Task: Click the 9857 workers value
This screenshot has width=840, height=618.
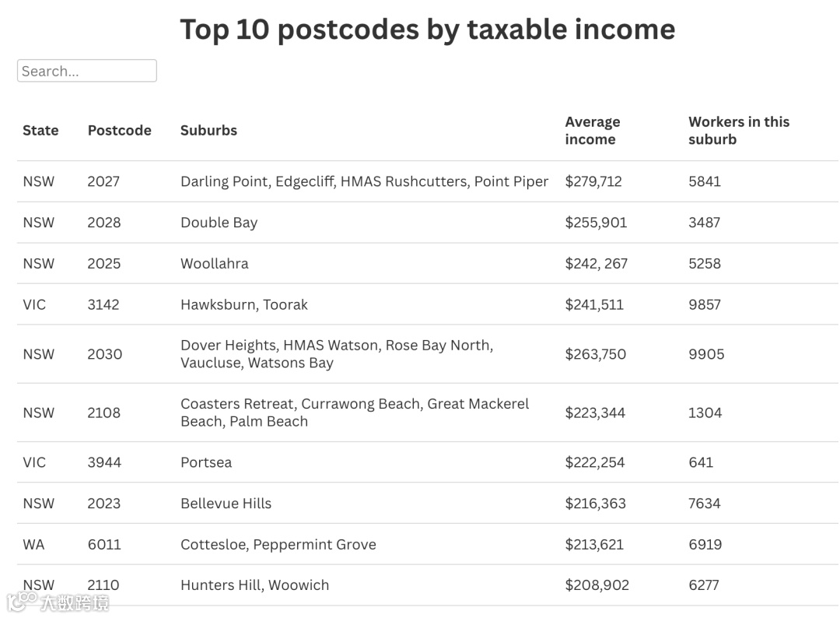Action: click(705, 304)
